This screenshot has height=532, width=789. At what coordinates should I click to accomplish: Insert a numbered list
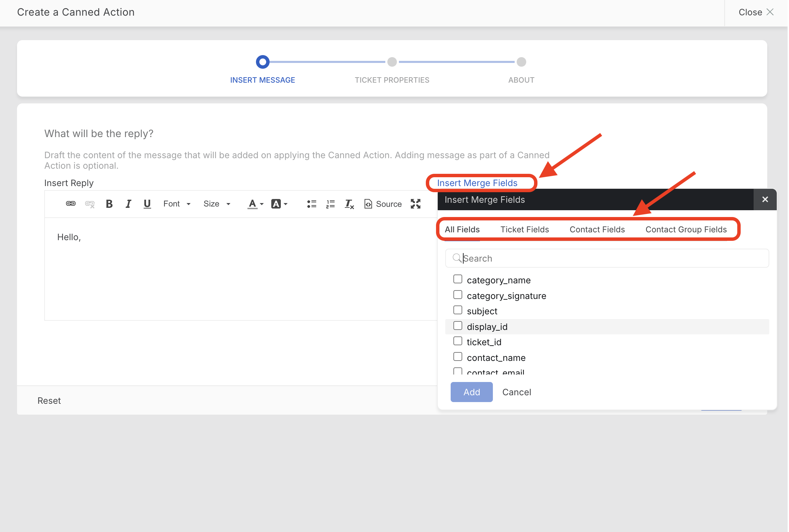[x=331, y=204]
